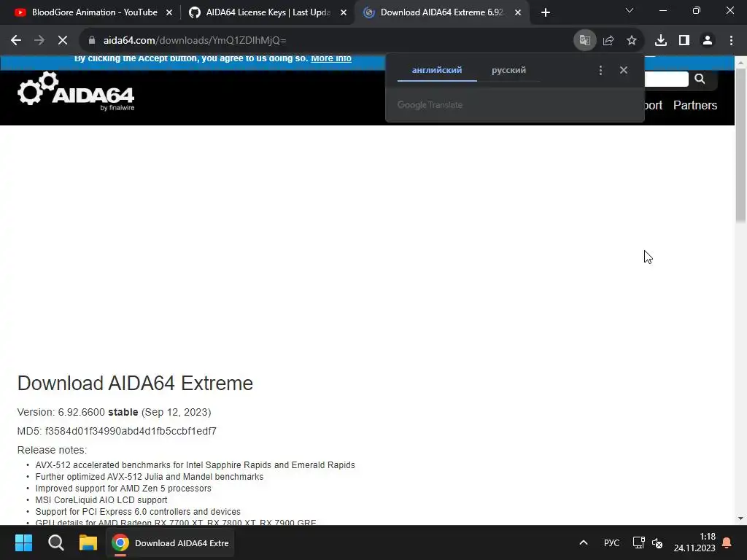The width and height of the screenshot is (747, 560).
Task: Close the BloodGore Animation YouTube tab
Action: pos(169,12)
